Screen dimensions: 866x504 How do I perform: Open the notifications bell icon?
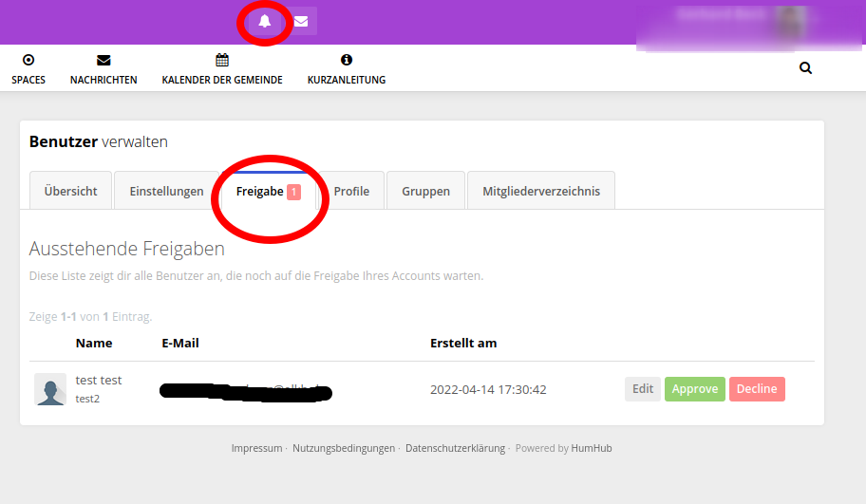tap(265, 21)
